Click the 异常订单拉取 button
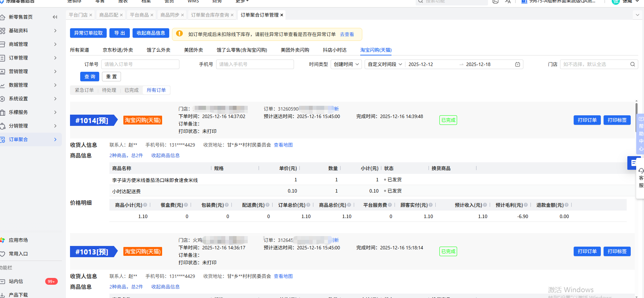 click(88, 33)
